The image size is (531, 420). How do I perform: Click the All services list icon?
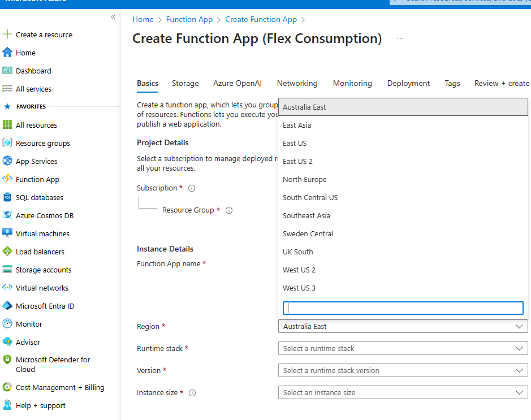pos(7,89)
